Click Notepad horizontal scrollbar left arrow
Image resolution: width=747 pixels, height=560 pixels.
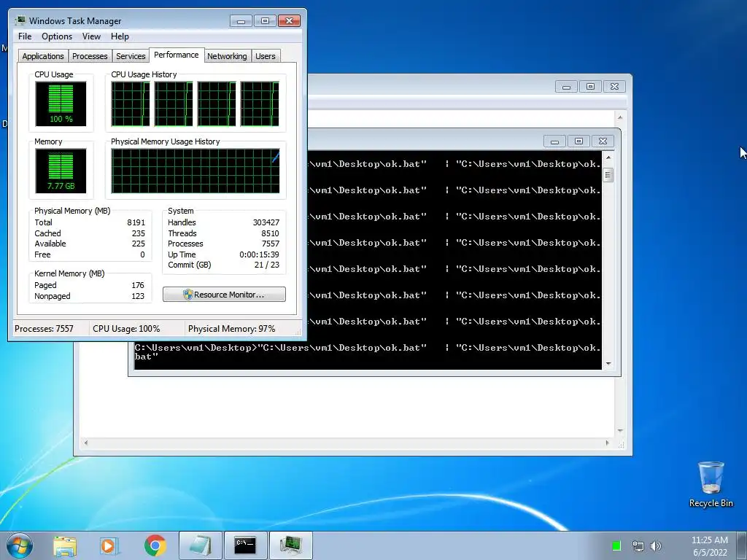[x=86, y=443]
